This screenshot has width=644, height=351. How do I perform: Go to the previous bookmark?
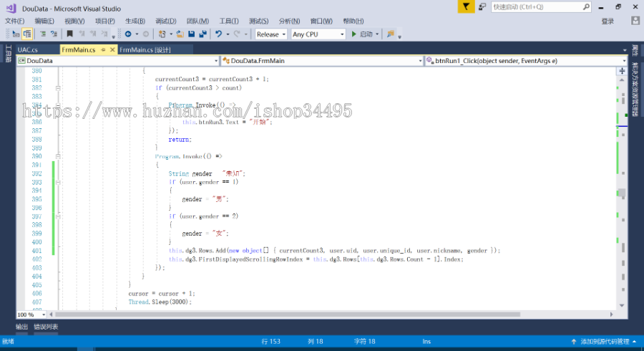click(82, 34)
